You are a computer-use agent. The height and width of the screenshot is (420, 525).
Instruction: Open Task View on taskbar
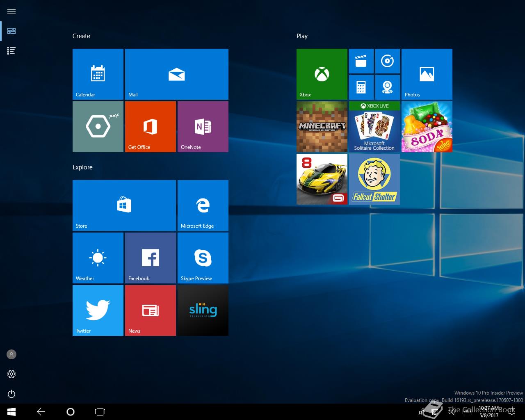[100, 412]
